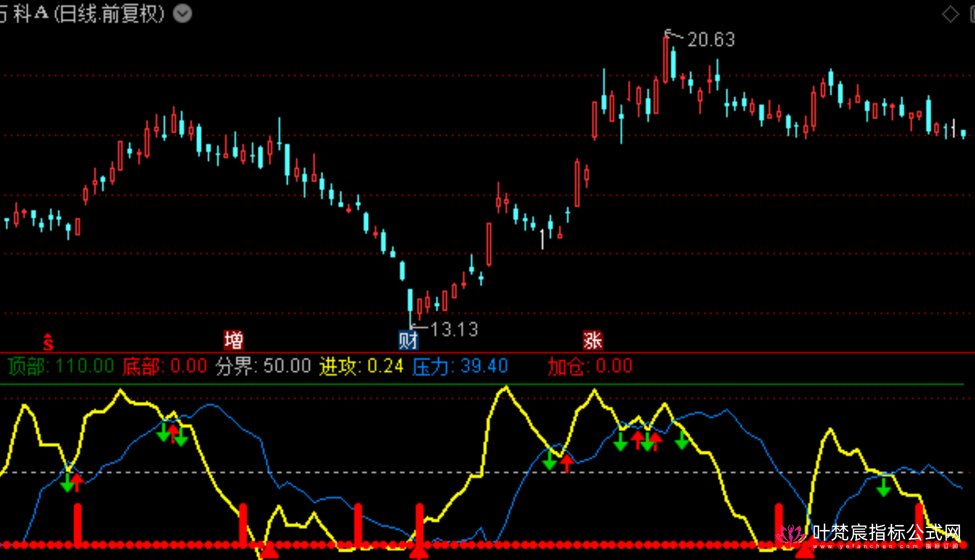
Task: Click the 分界: 50.00 indicator value
Action: click(x=264, y=366)
